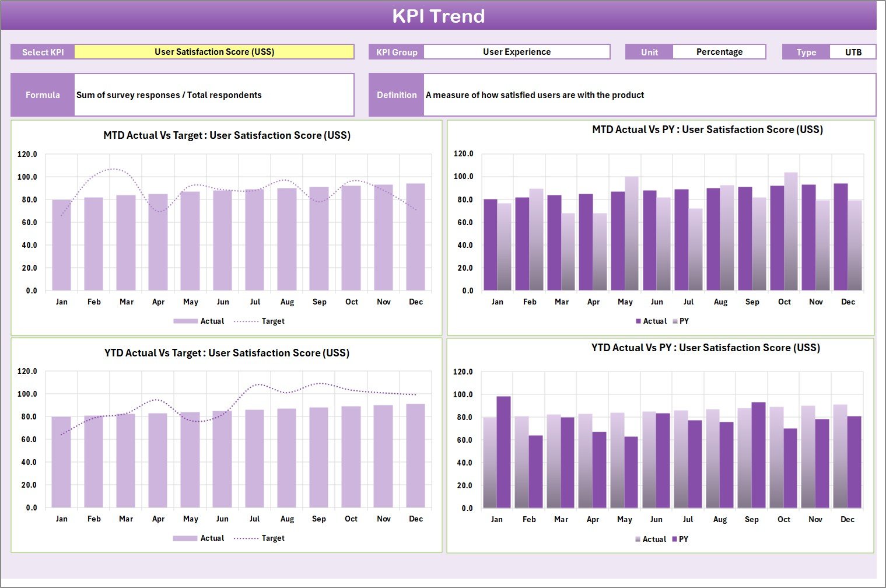Click the Definition text about satisfied users
This screenshot has width=886, height=588.
[x=535, y=94]
